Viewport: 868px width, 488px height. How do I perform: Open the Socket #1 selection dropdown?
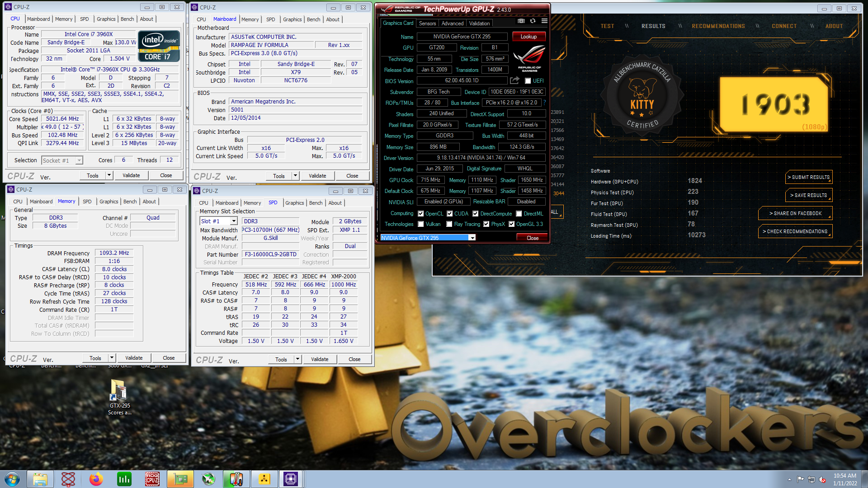[62, 160]
